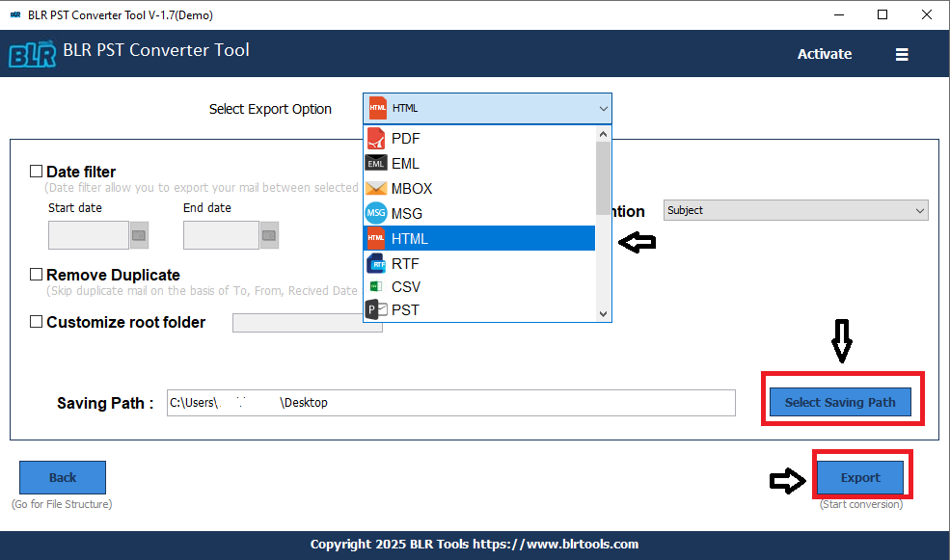Expand the Subject naming convention dropdown
This screenshot has width=950, height=560.
click(919, 210)
